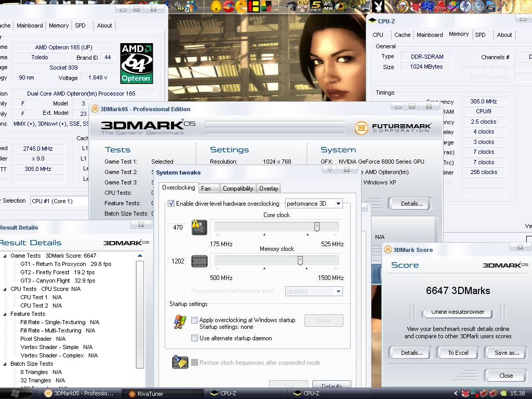Collapse the Game Tests tree node
532x399 pixels.
click(x=5, y=256)
